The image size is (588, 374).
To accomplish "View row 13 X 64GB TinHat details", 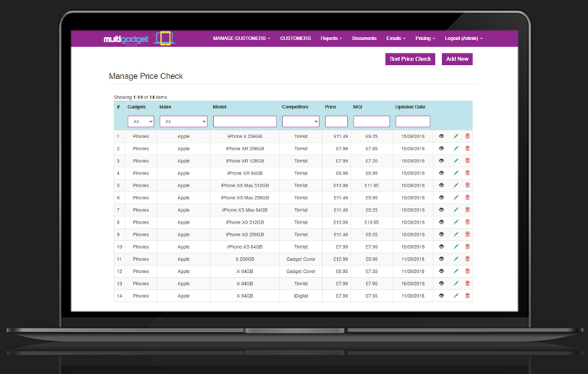I will [x=441, y=284].
